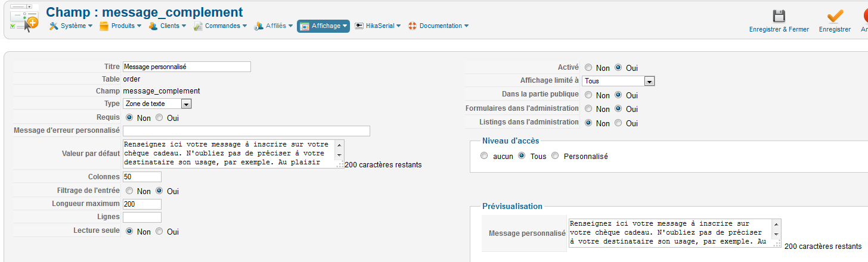Viewport: 868px width, 262px height.
Task: Select Personnalisé access level
Action: (556, 156)
